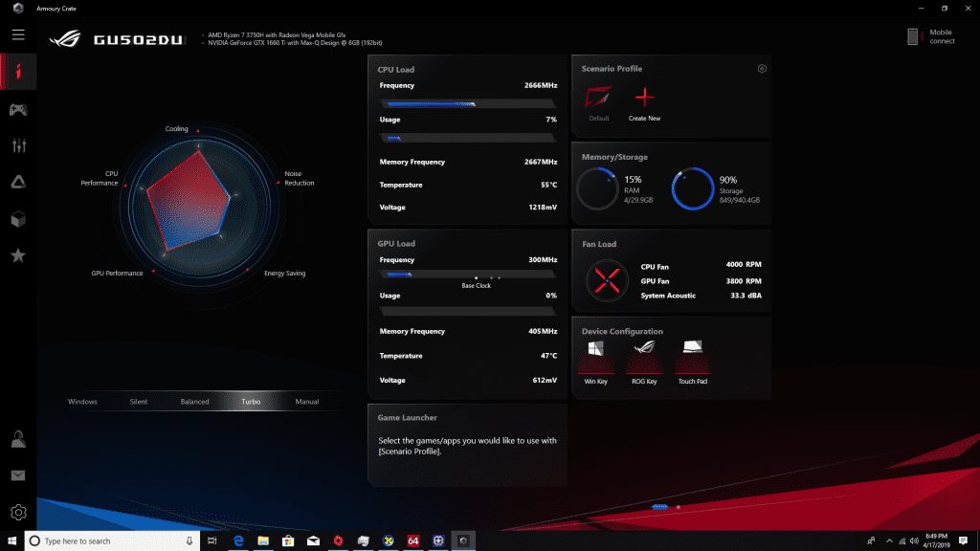Click the fan icon in Fan Load
This screenshot has height=551, width=980.
pos(607,280)
